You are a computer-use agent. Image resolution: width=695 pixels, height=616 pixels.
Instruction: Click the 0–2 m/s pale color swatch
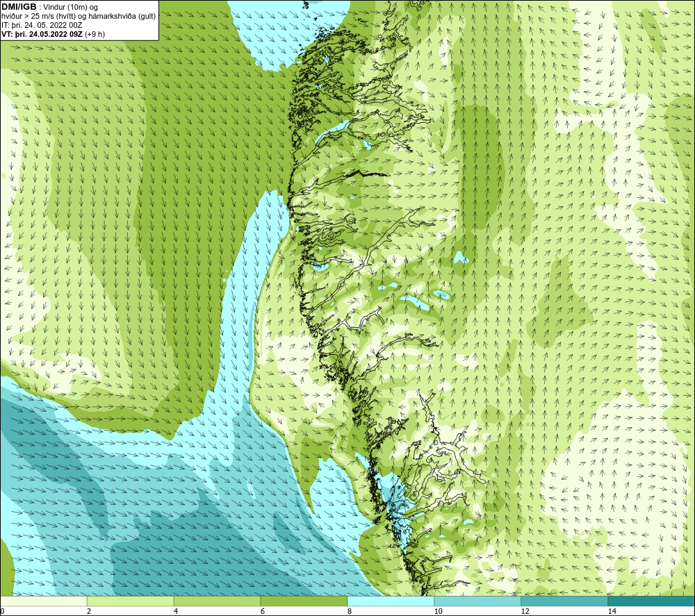tap(43, 601)
